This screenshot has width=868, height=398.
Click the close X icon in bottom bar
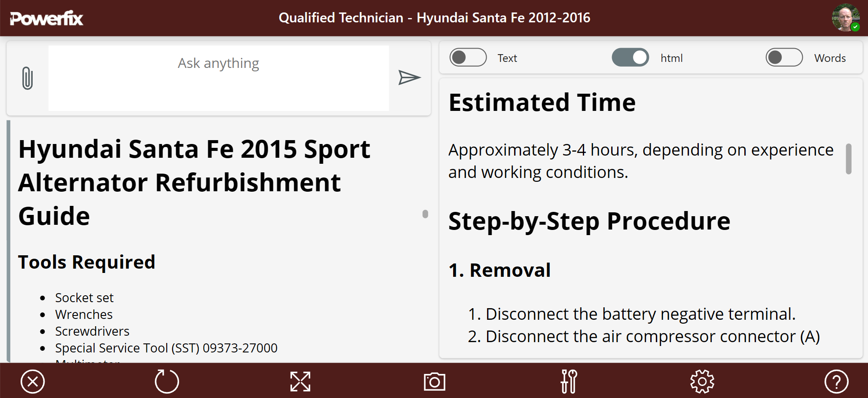[33, 381]
